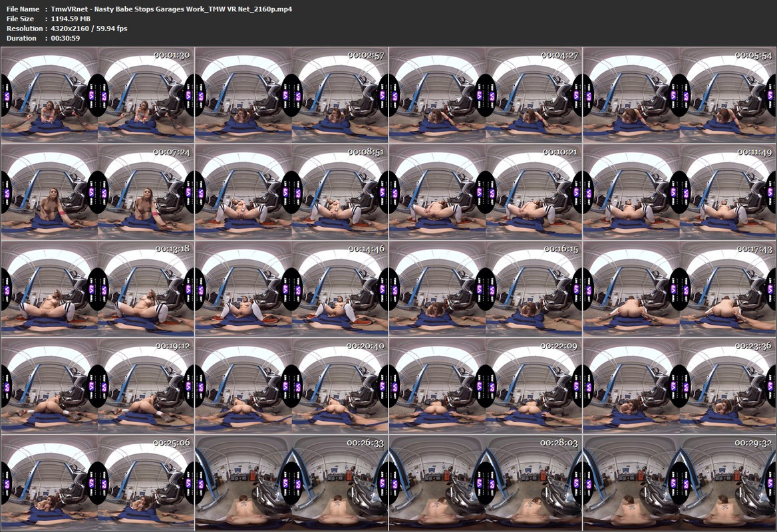The width and height of the screenshot is (777, 532).
Task: Select the frame marked 00:04:27
Action: pyautogui.click(x=486, y=95)
